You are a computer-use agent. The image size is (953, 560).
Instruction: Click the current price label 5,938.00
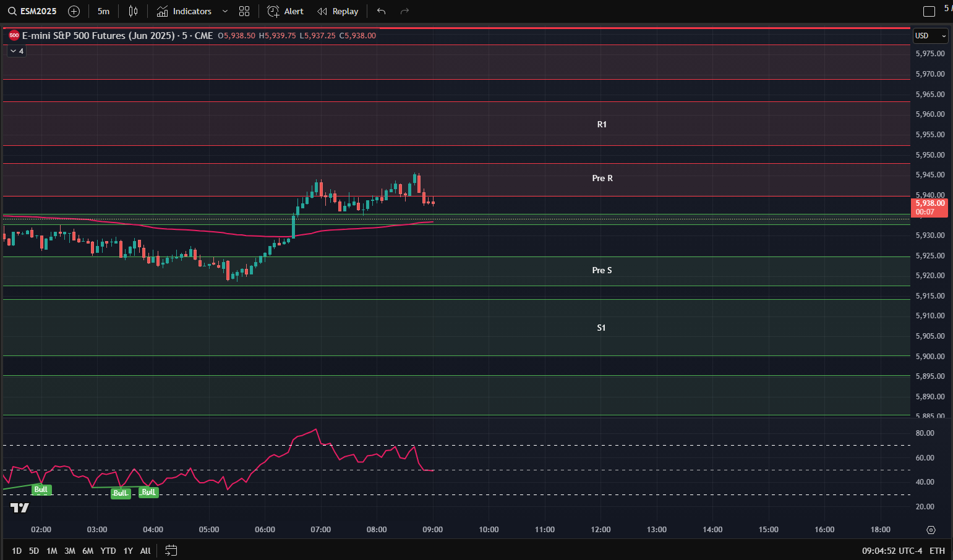pyautogui.click(x=929, y=207)
